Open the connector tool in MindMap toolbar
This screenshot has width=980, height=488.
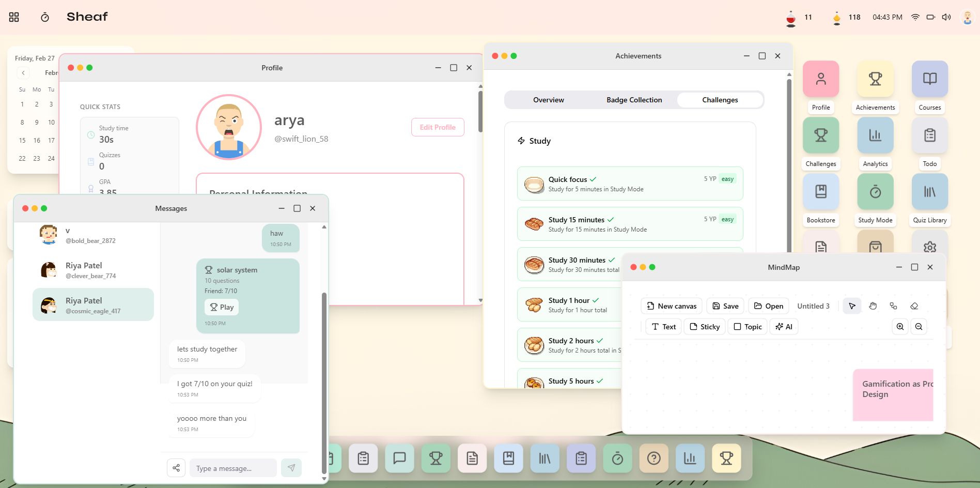tap(894, 306)
